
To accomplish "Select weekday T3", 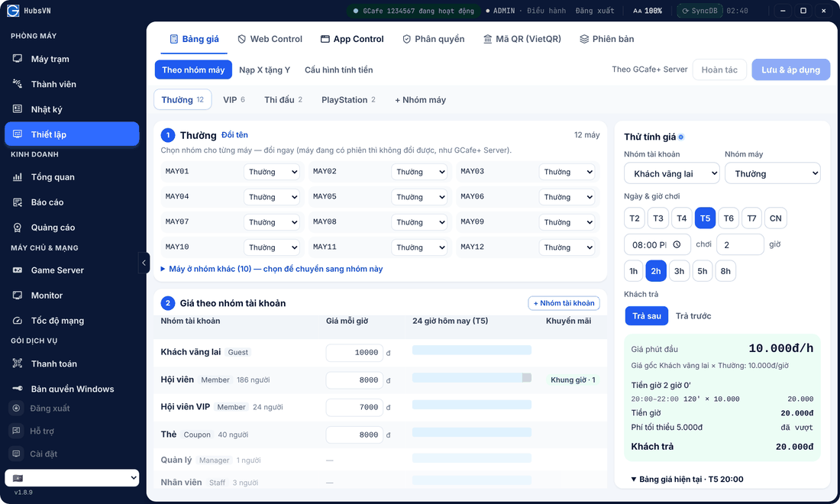I will pyautogui.click(x=657, y=218).
